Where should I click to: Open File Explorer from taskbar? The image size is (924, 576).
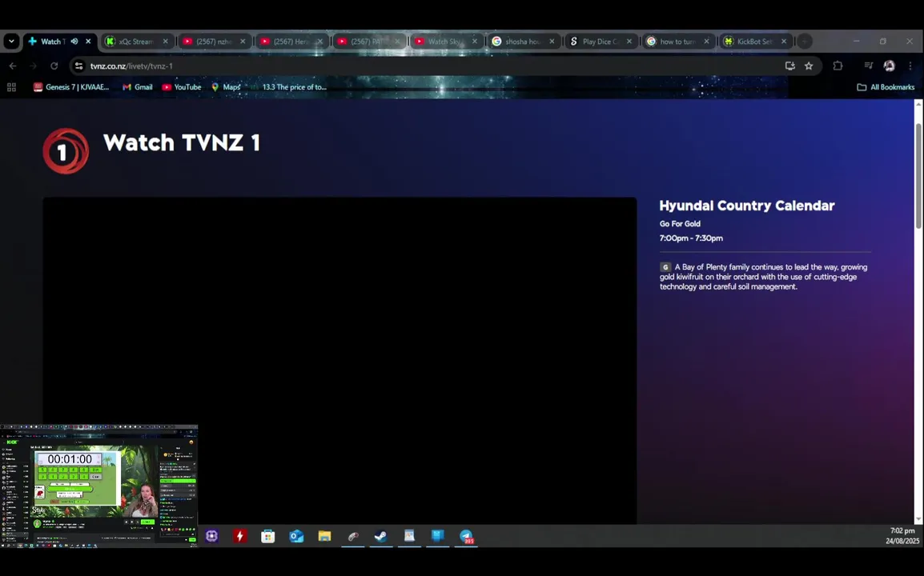[x=325, y=536]
